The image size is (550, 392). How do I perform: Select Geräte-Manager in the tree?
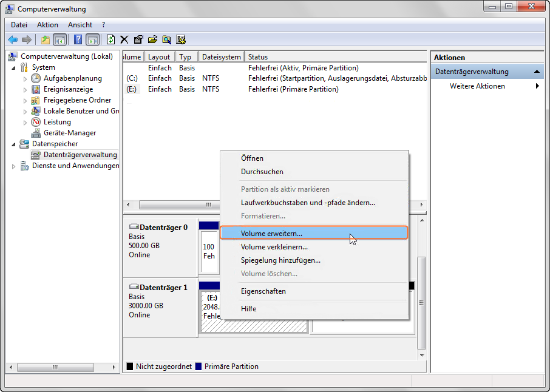click(x=69, y=133)
